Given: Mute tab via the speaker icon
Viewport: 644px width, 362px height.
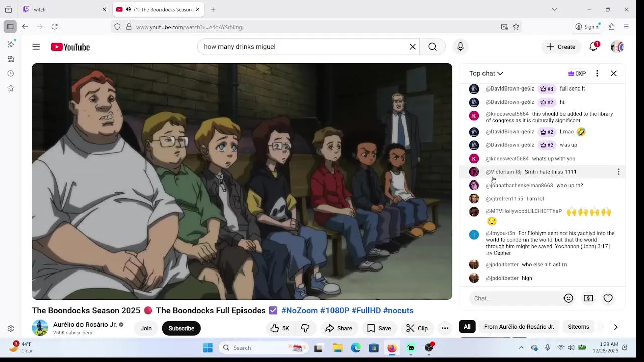Looking at the screenshot, I should click(x=128, y=9).
